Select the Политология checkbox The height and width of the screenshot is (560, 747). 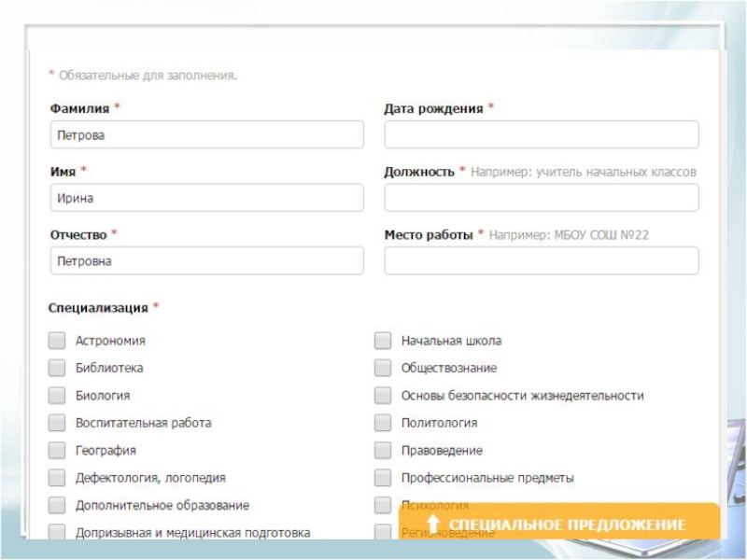pos(383,423)
